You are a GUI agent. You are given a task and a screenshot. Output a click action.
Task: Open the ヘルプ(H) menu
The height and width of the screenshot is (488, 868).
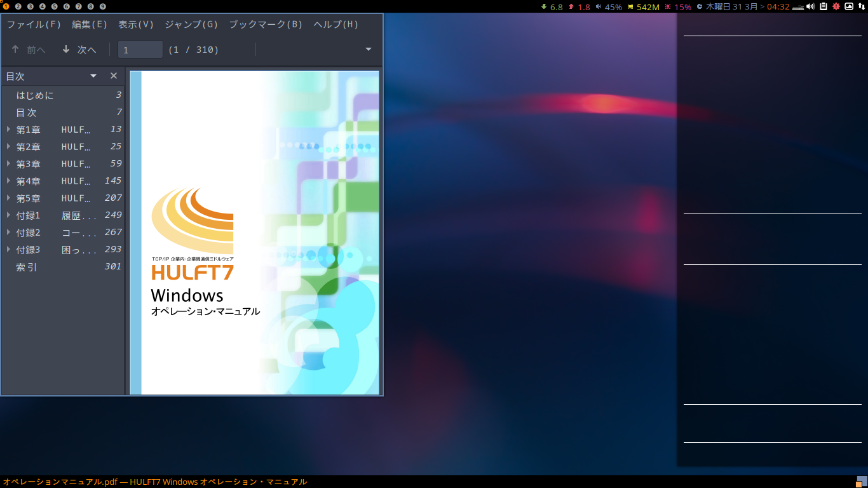click(x=336, y=25)
